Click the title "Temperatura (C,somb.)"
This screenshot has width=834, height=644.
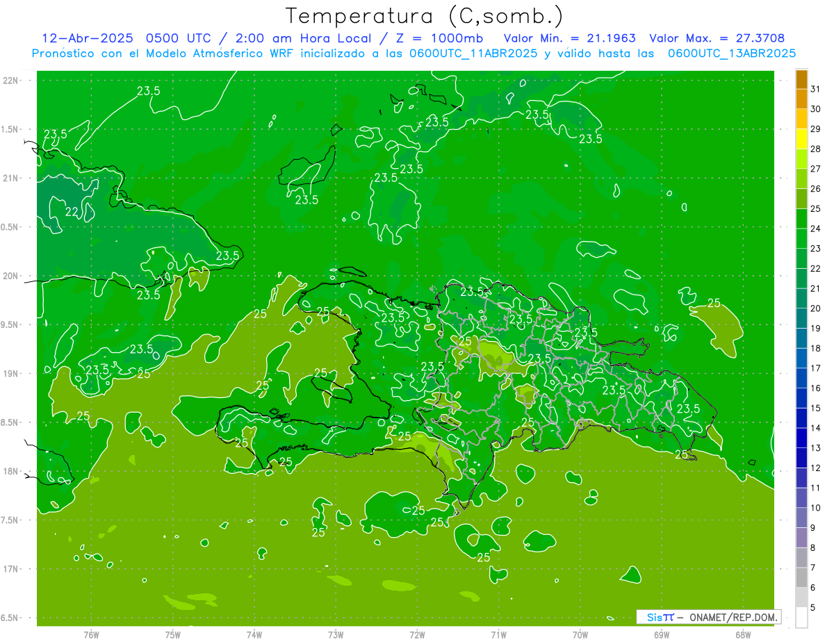pyautogui.click(x=425, y=16)
